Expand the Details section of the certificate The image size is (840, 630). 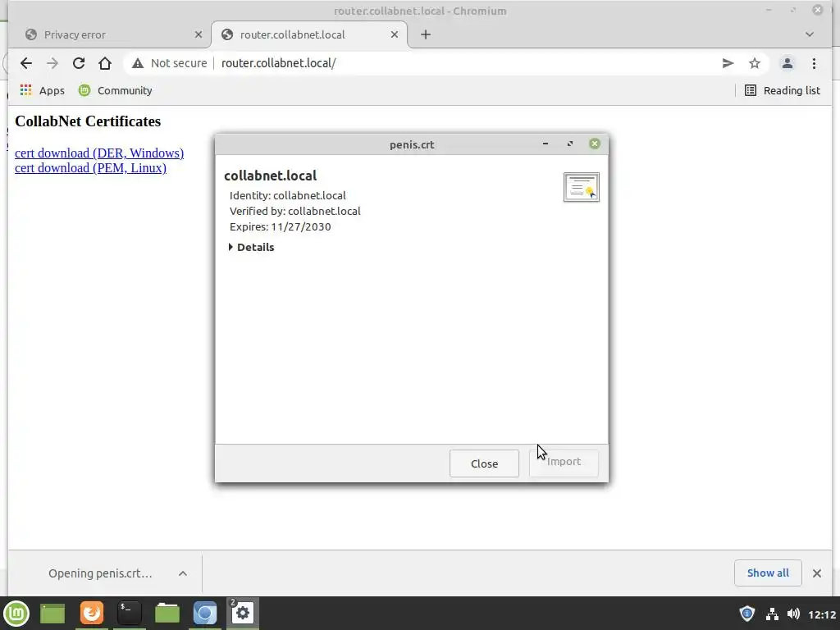click(x=251, y=247)
